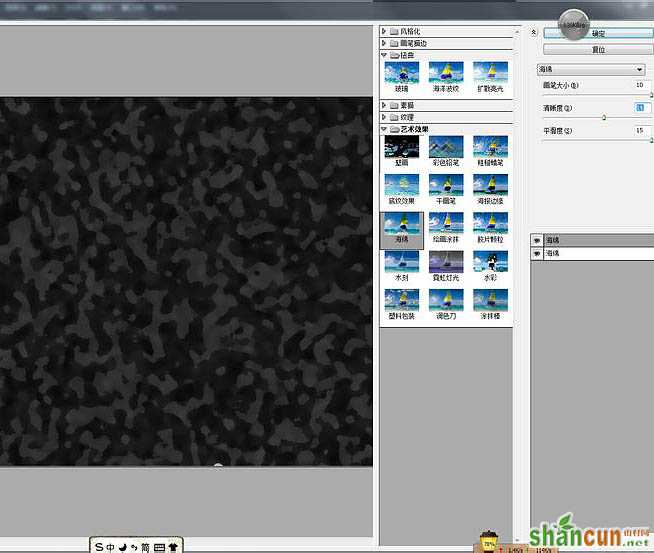Expand the 画笔描边 filter category
654x553 pixels.
[x=384, y=43]
